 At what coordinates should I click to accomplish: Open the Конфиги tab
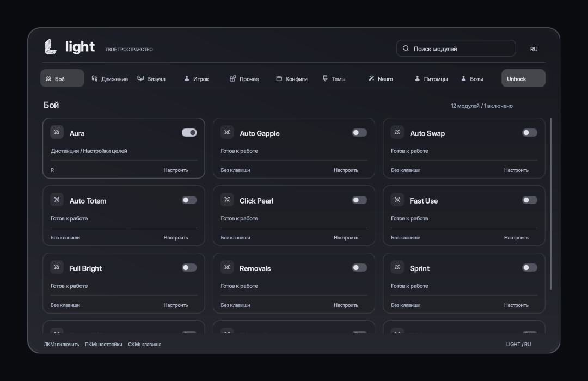click(292, 79)
